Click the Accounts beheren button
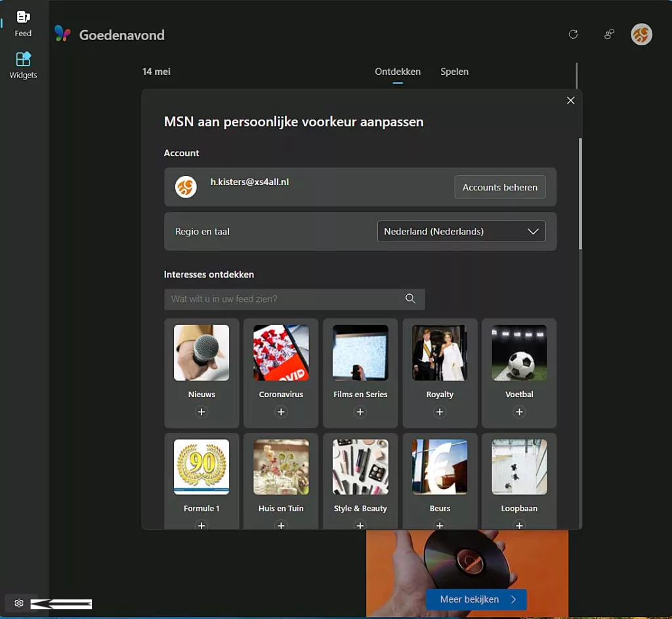Image resolution: width=672 pixels, height=619 pixels. [499, 187]
